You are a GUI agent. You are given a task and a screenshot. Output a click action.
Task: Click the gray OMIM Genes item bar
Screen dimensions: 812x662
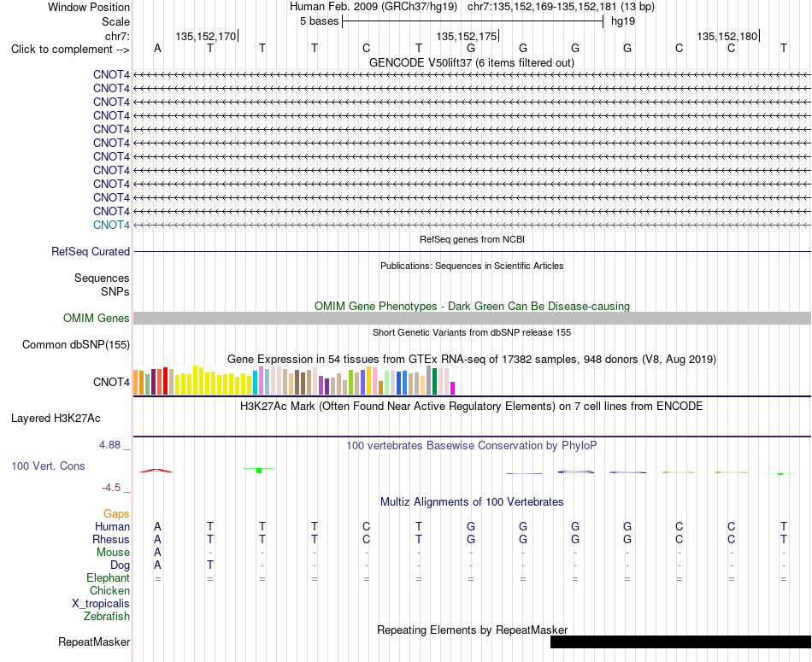(x=472, y=319)
